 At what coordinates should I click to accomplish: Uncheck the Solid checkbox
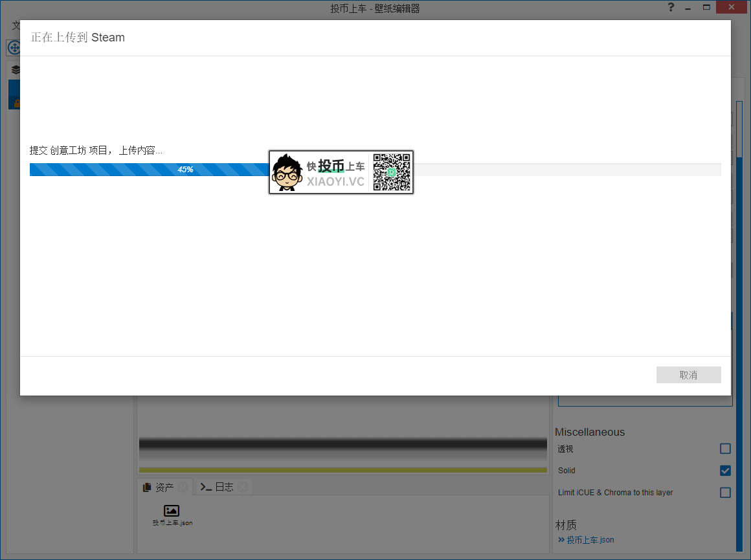tap(725, 471)
